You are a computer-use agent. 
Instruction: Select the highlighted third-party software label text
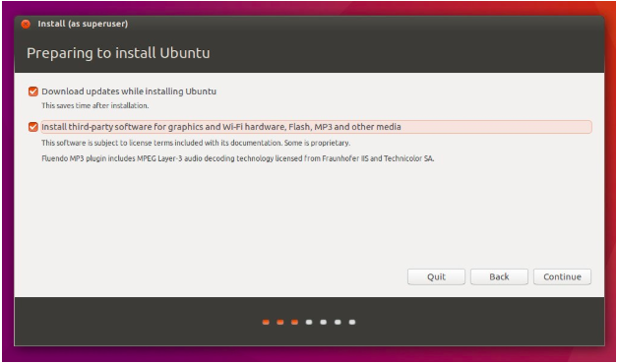pos(221,127)
